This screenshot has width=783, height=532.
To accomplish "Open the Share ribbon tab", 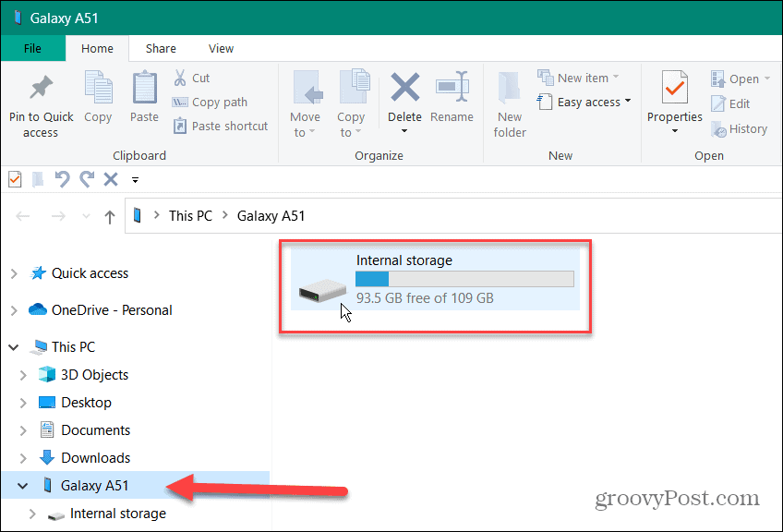I will point(161,48).
